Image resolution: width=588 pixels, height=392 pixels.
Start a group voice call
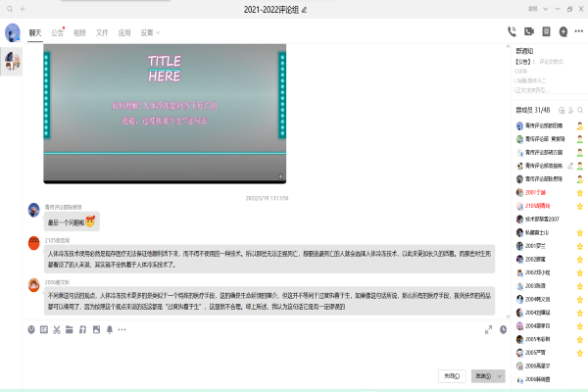513,32
